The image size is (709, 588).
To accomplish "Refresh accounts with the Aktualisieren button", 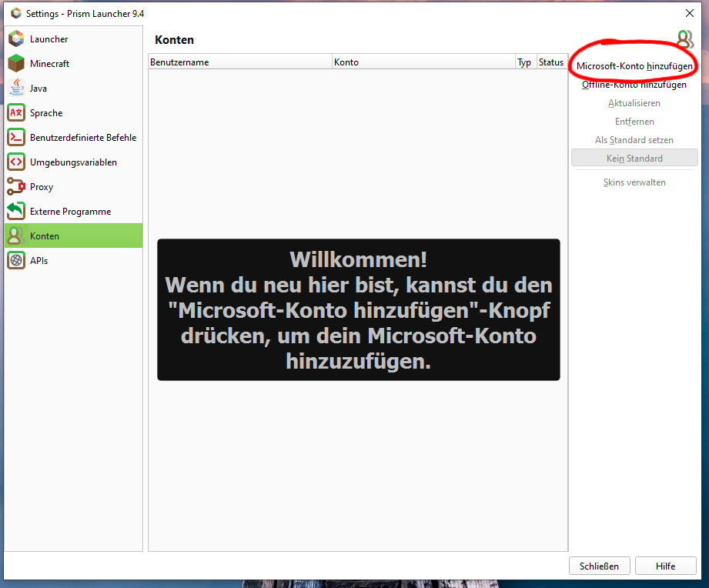I will click(634, 102).
